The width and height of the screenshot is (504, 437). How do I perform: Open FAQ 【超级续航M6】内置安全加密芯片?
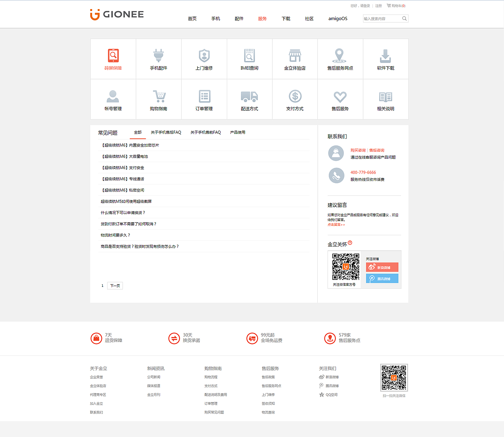pyautogui.click(x=130, y=145)
